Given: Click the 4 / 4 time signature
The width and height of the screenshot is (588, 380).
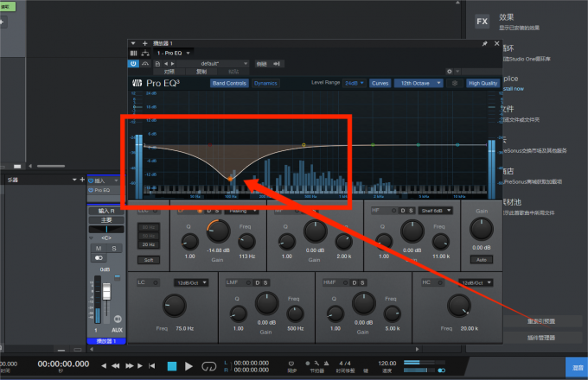Looking at the screenshot, I should [x=345, y=363].
